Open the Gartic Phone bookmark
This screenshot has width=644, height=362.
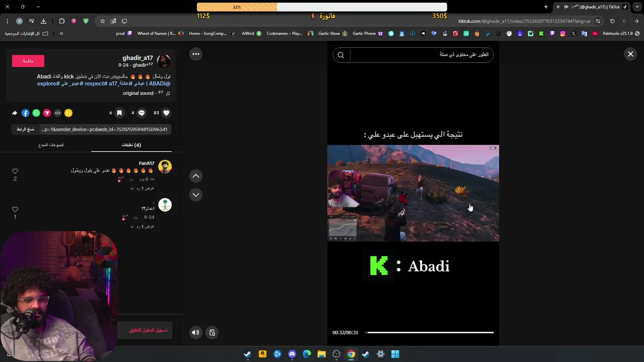tap(367, 34)
